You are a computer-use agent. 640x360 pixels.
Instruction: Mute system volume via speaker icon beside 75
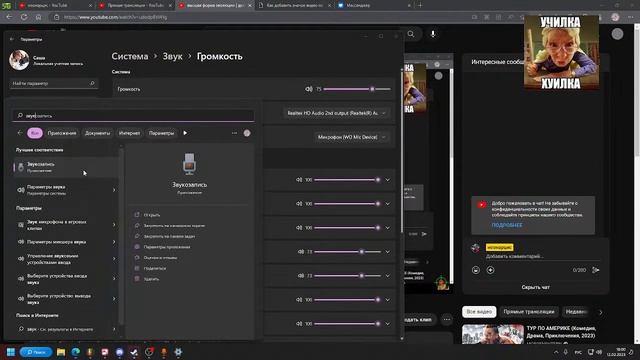click(x=309, y=89)
